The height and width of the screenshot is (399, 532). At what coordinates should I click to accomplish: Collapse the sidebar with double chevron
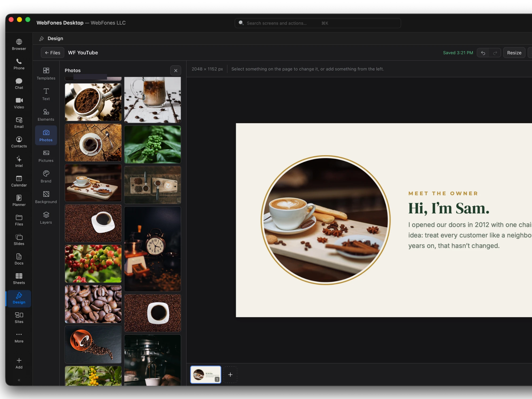[x=19, y=380]
